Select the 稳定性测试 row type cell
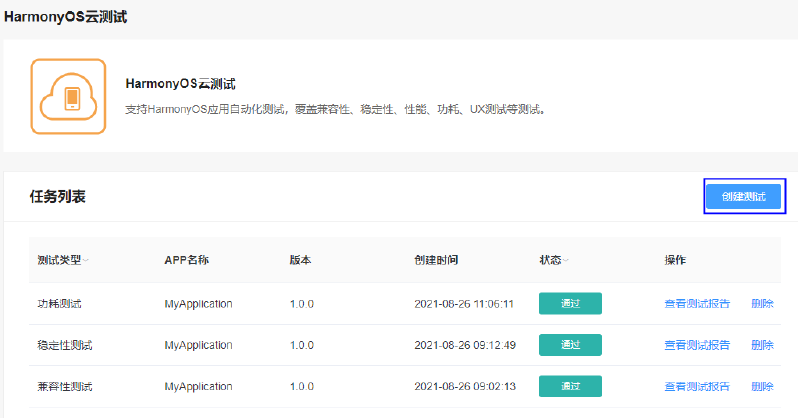Image resolution: width=798 pixels, height=418 pixels. click(x=65, y=345)
